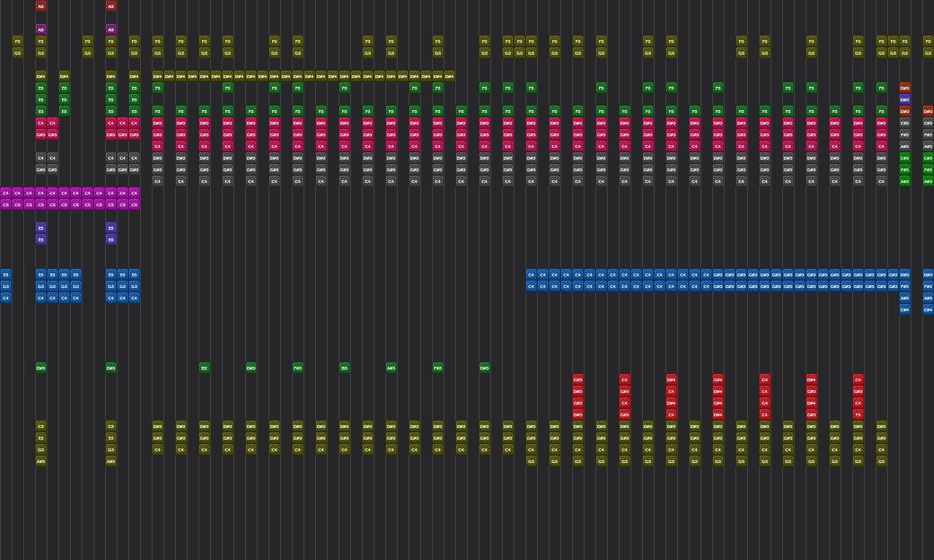Select the violet D#3 note block

905,99
